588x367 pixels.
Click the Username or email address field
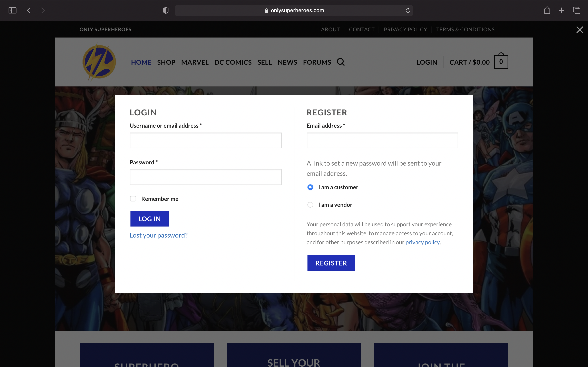coord(206,140)
